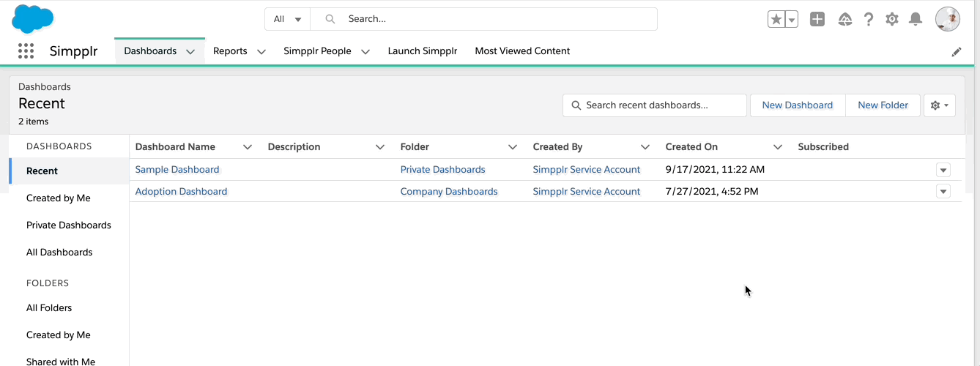Image resolution: width=980 pixels, height=366 pixels.
Task: Select Private Dashboards in sidebar
Action: point(69,225)
